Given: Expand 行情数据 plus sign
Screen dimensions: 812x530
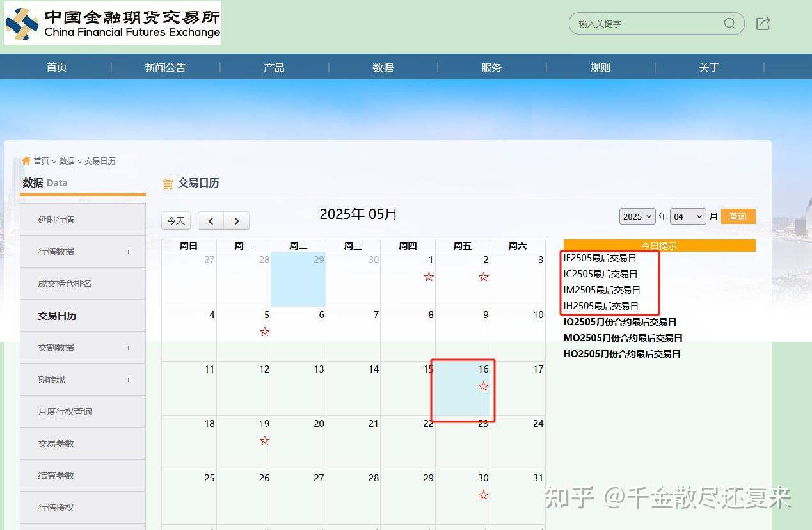Looking at the screenshot, I should pyautogui.click(x=129, y=252).
